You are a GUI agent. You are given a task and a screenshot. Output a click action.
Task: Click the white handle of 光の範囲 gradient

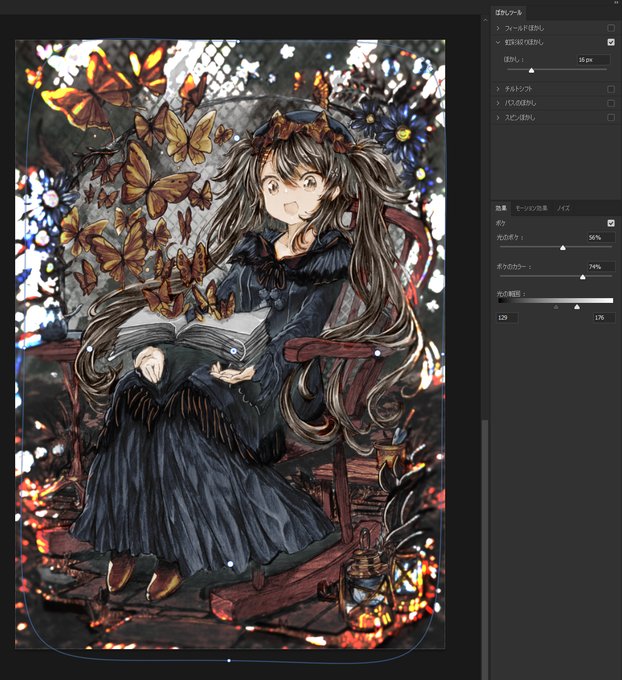point(577,307)
